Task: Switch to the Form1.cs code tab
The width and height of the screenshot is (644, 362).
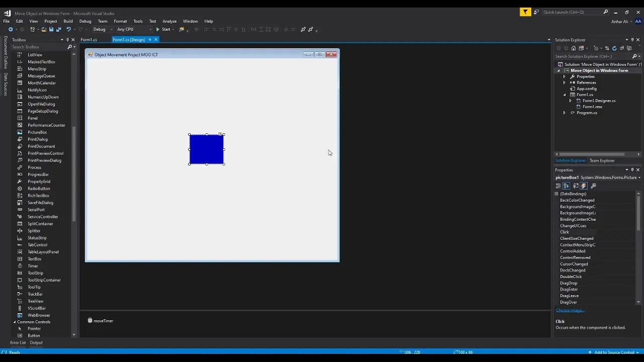Action: 89,39
